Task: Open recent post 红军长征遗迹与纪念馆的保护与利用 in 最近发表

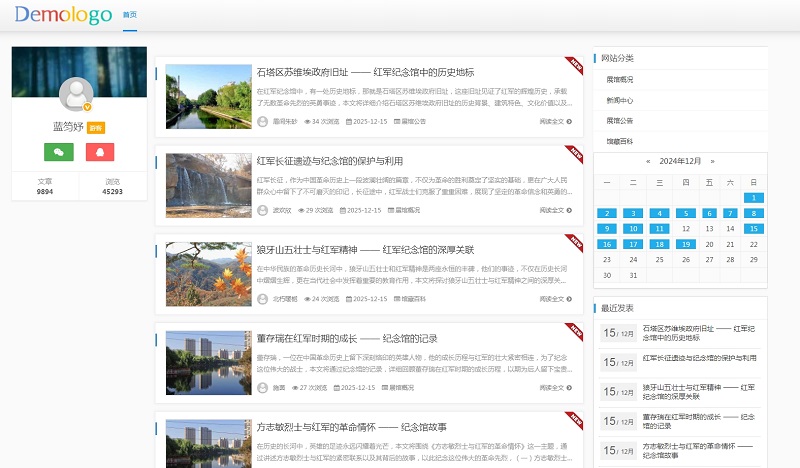Action: pos(699,358)
